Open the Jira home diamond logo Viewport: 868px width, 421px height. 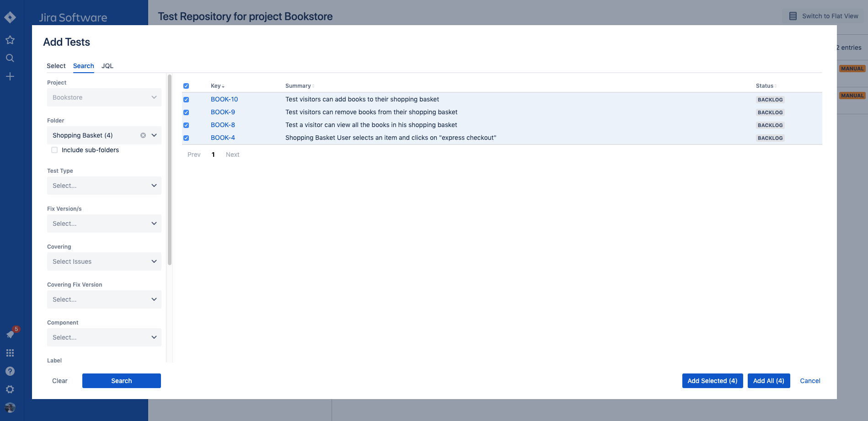point(10,17)
